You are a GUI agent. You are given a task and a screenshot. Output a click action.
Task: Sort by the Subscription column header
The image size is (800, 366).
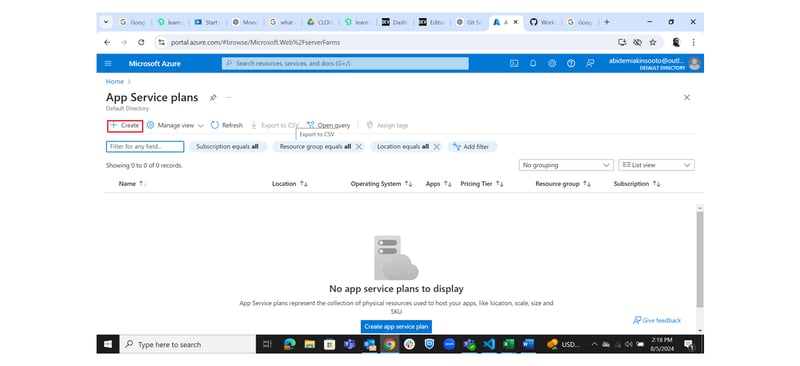click(x=637, y=184)
